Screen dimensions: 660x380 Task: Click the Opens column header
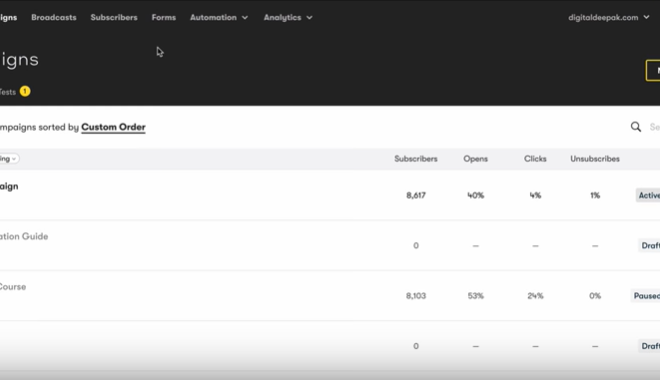click(x=476, y=159)
